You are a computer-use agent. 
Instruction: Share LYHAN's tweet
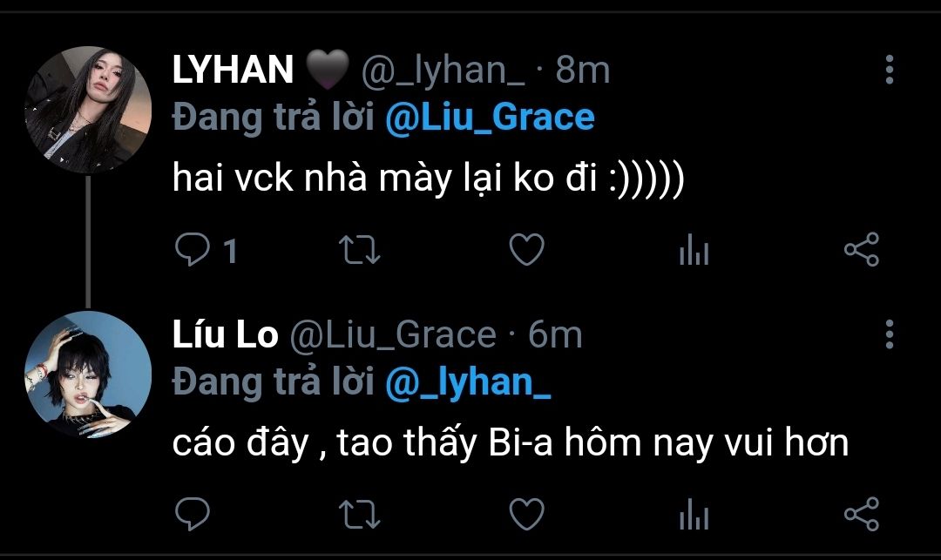(862, 251)
